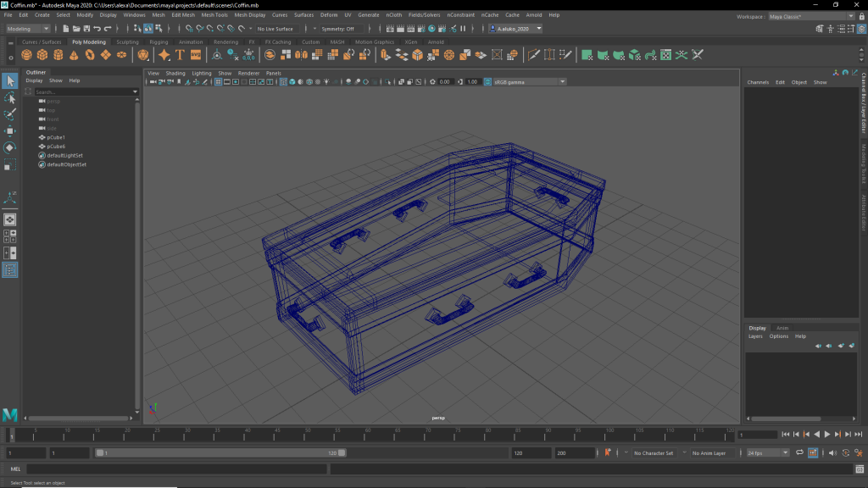This screenshot has width=868, height=488.
Task: Select the polygon Type text tool
Action: [180, 55]
